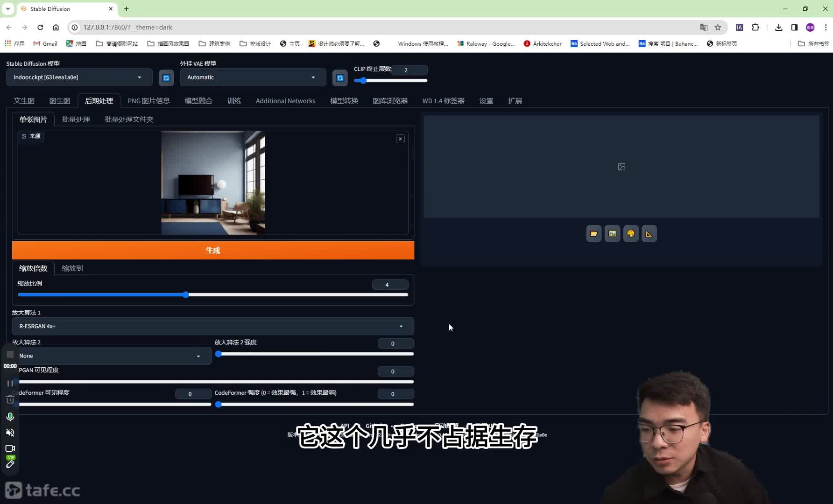Viewport: 833px width, 504px height.
Task: Open Chrome three-dot menu
Action: pyautogui.click(x=826, y=28)
